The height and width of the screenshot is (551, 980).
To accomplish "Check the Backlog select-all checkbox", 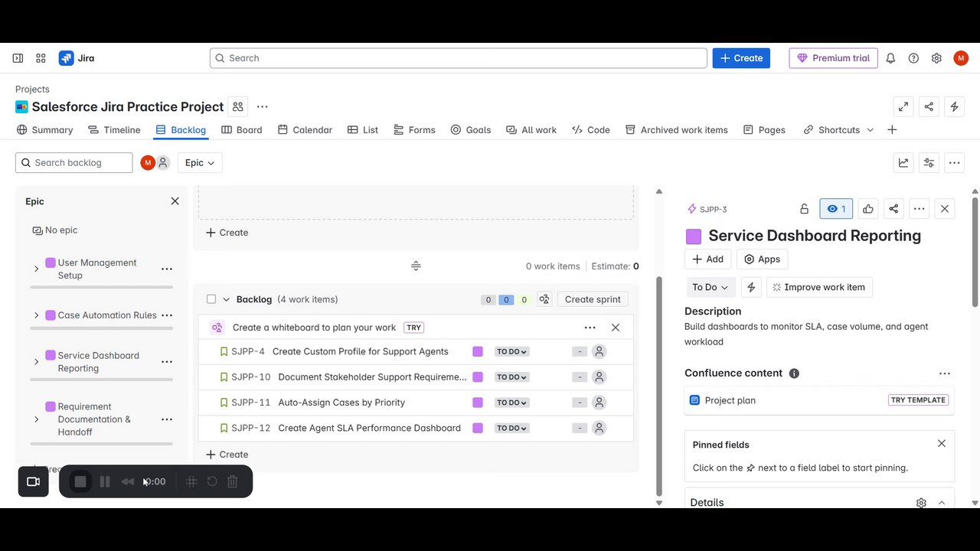I will click(211, 299).
